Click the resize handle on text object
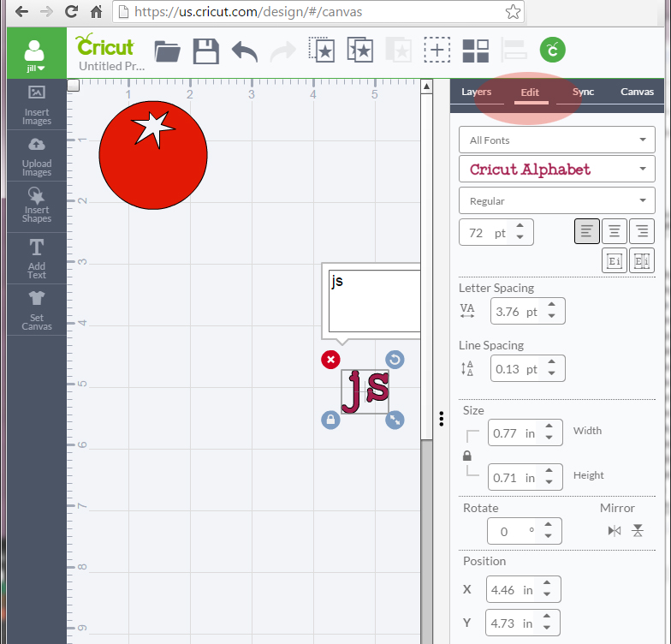This screenshot has width=671, height=644. tap(395, 420)
